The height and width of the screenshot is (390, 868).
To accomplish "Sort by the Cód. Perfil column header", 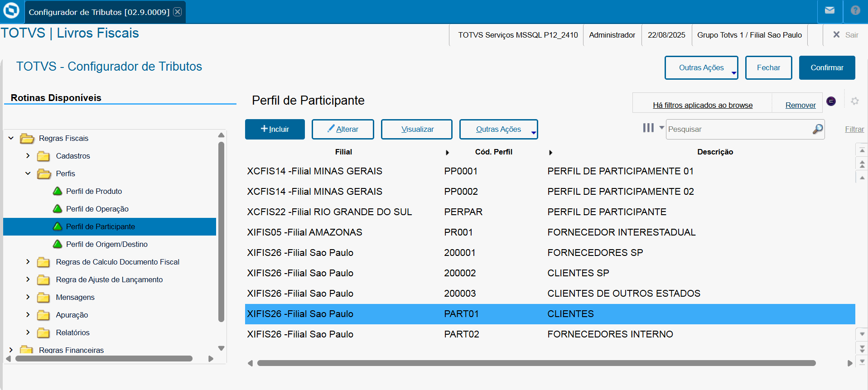I will pos(493,152).
